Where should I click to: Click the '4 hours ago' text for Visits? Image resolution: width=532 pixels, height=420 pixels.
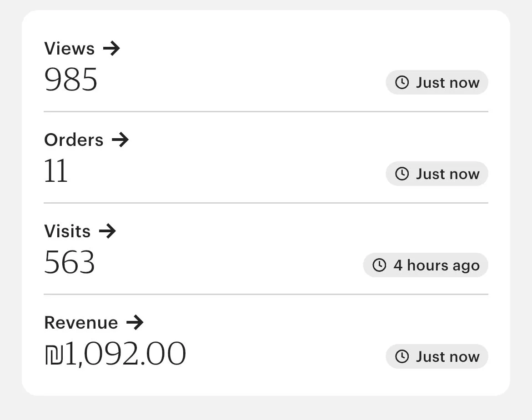pos(436,265)
